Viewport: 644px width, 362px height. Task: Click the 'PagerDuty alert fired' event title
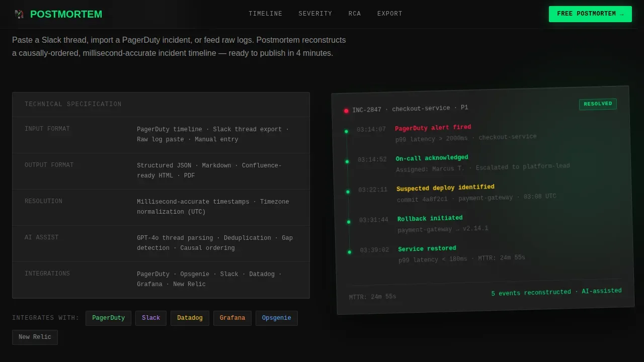pos(433,128)
